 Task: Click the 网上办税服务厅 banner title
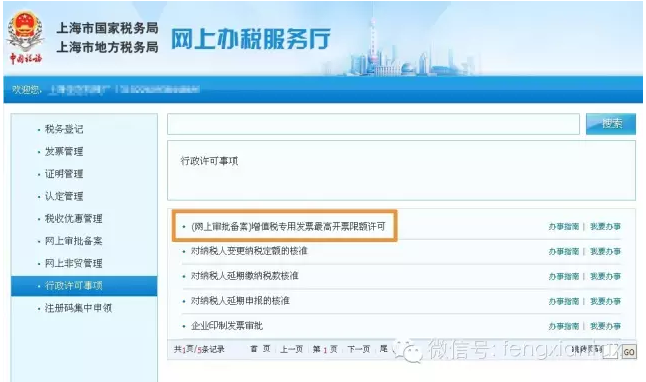250,39
